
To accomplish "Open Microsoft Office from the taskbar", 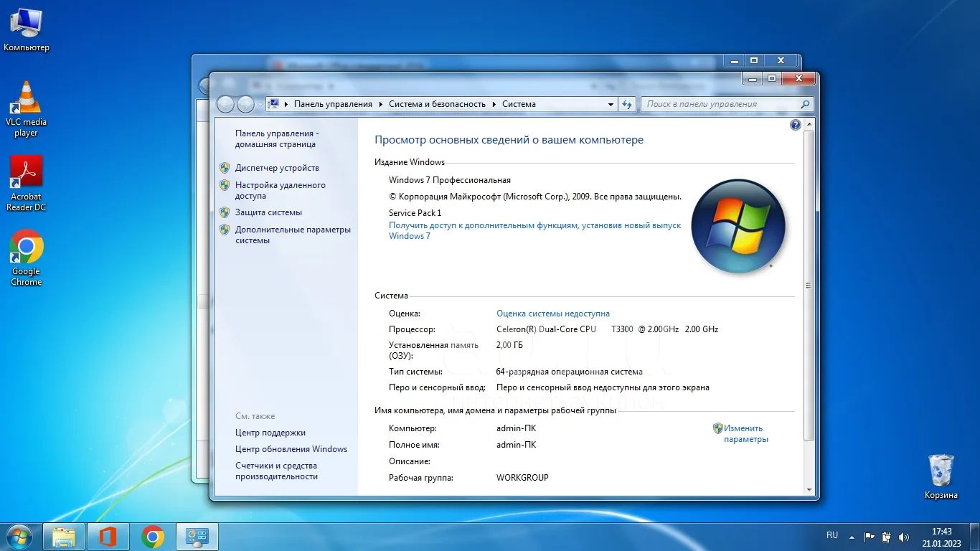I will 108,537.
